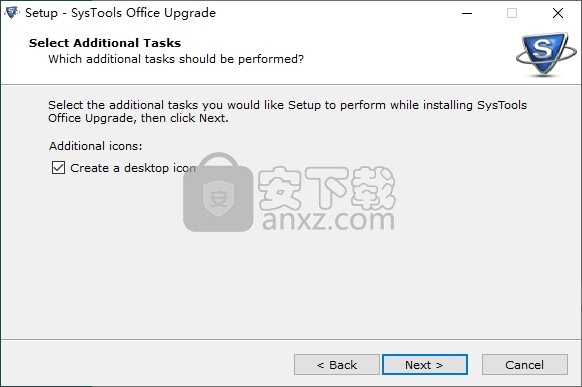Click the instruction paragraph about additional tasks
Screen dimensions: 582x387
(288, 111)
